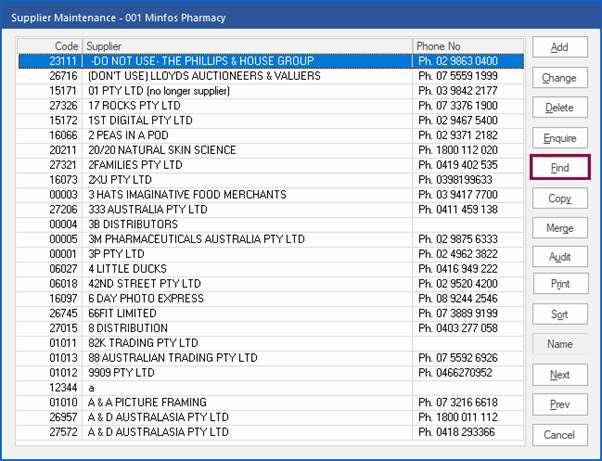Click the Print button
Viewport: 602px width, 461px height.
point(560,284)
